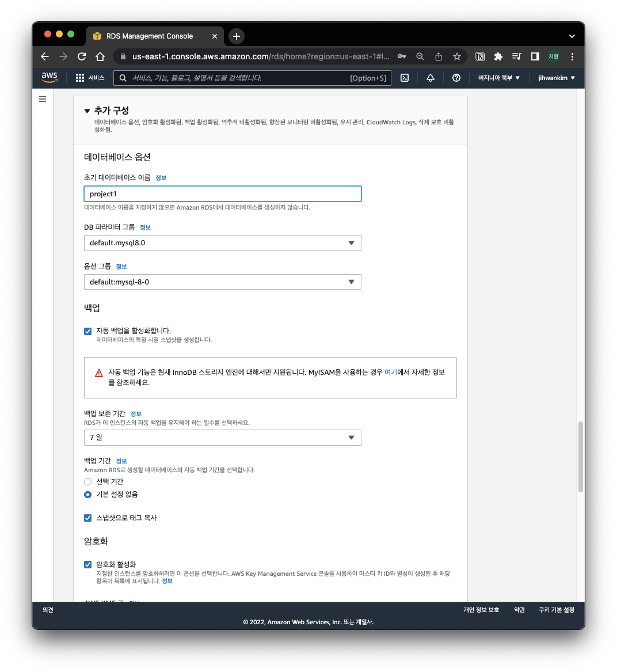Open the CloudShell terminal icon

[x=405, y=78]
